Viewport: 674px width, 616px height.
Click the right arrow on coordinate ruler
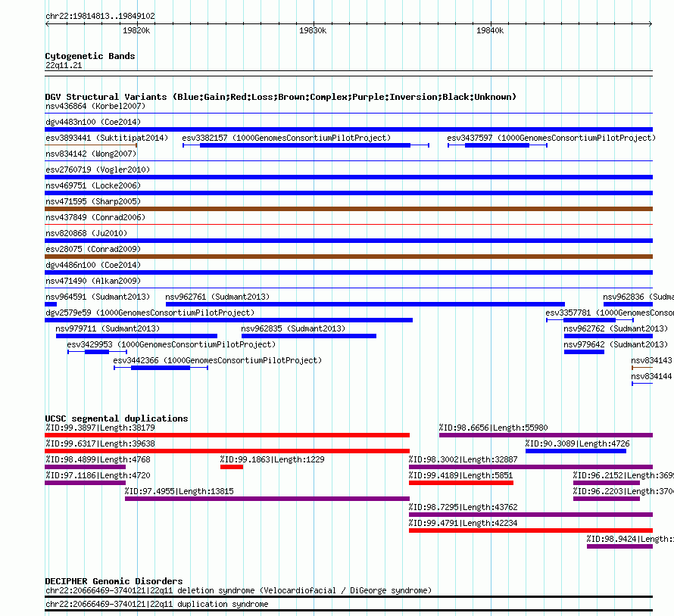tap(651, 23)
